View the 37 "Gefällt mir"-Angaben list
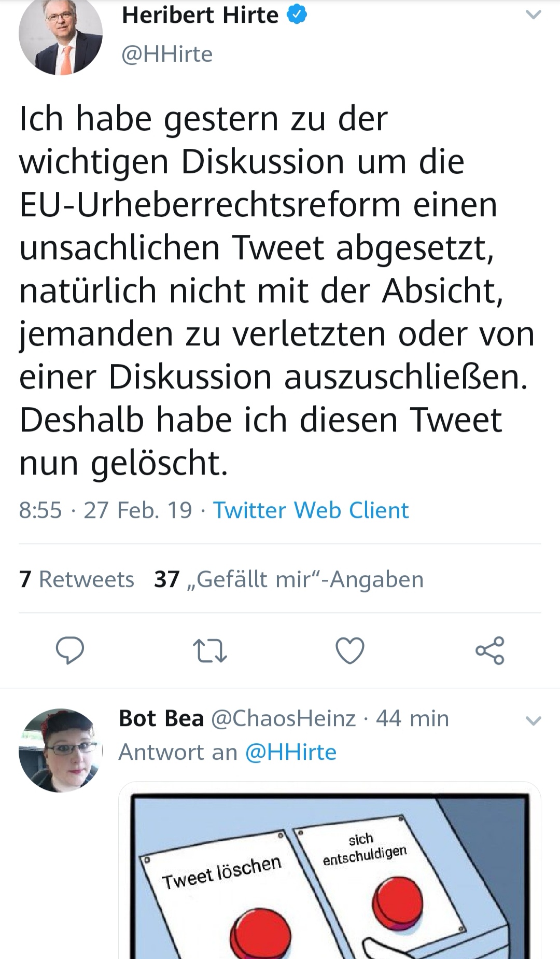 pyautogui.click(x=289, y=579)
